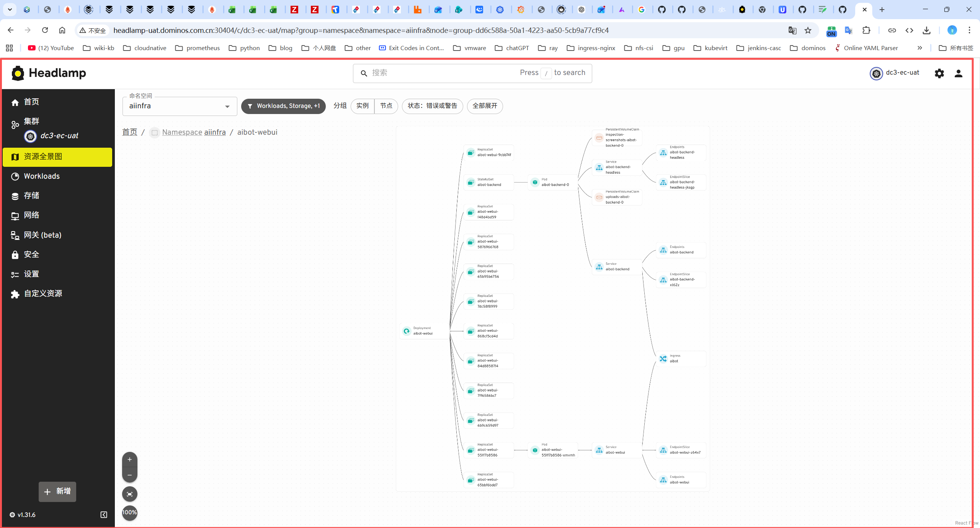Open dc3-ec-uat cluster chooser
Viewport: 980px width, 528px height.
[895, 73]
